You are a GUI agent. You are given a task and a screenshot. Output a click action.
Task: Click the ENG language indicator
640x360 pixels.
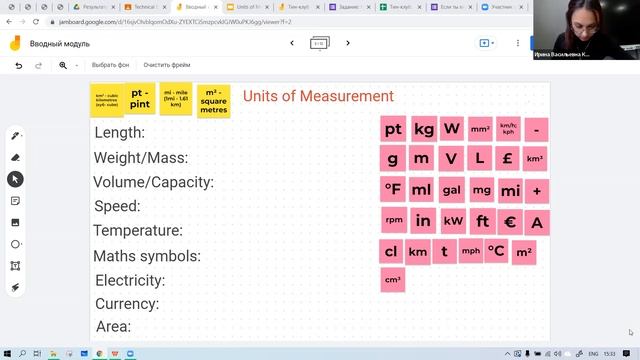coord(593,353)
